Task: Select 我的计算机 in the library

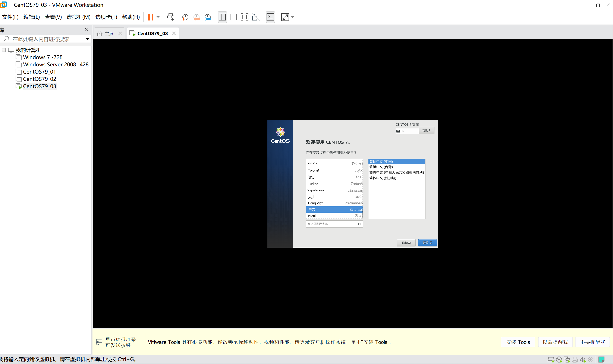Action: tap(28, 50)
